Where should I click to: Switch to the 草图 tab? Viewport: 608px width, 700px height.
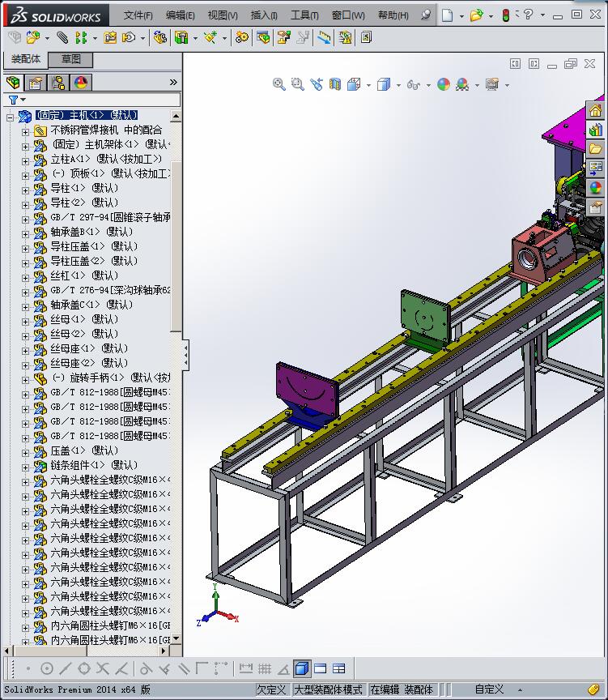point(70,59)
